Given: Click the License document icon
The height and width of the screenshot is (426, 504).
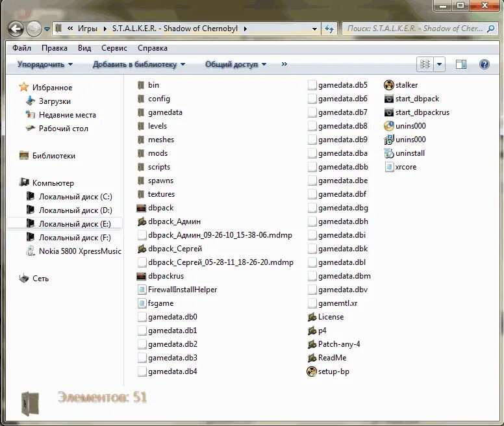Looking at the screenshot, I should tap(312, 317).
